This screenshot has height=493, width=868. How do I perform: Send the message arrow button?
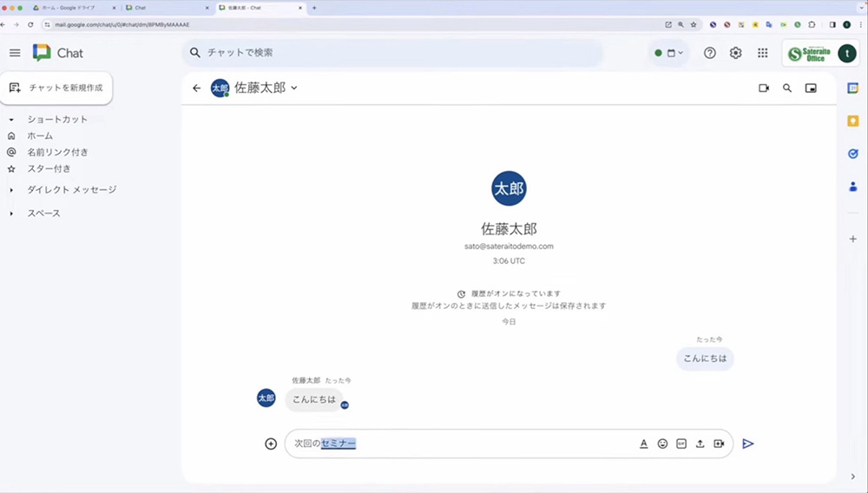click(x=748, y=444)
